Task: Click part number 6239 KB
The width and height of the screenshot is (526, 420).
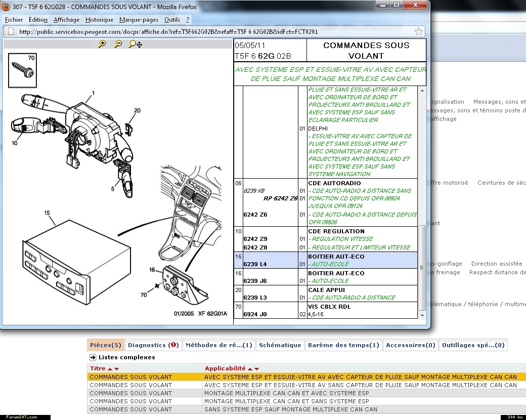Action: [254, 191]
